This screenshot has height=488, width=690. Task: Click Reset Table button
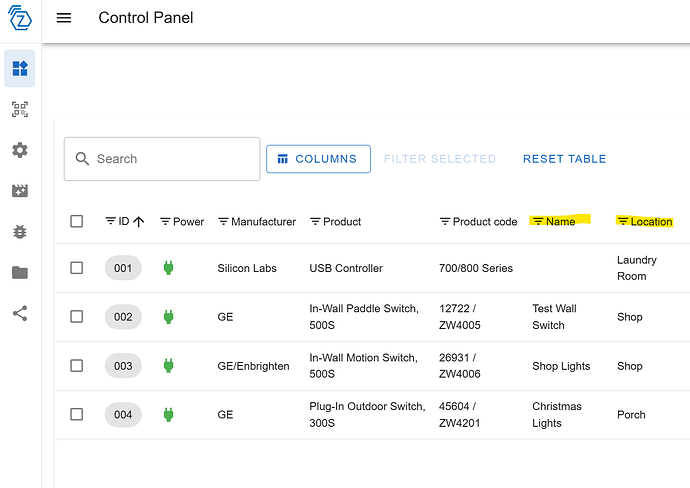[564, 159]
